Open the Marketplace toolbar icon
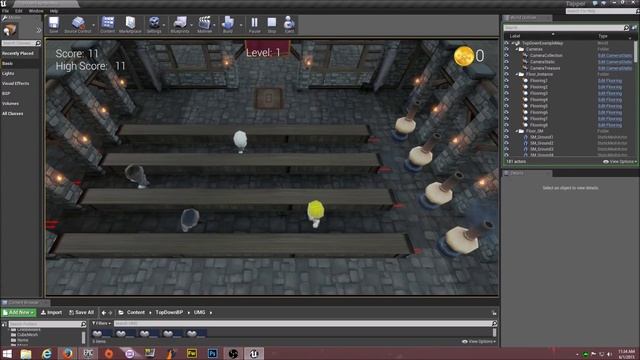This screenshot has width=640, height=360. (x=130, y=24)
